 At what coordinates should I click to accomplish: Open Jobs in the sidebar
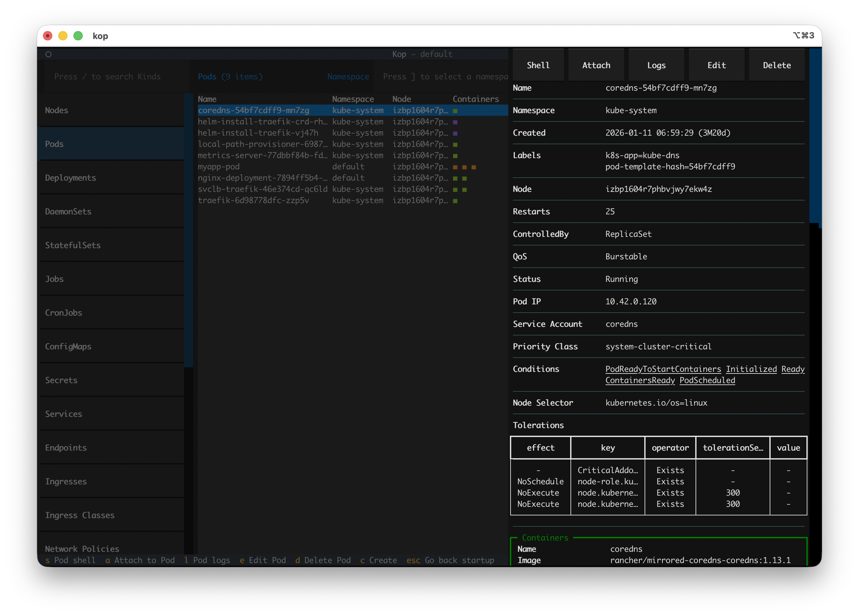(x=112, y=279)
